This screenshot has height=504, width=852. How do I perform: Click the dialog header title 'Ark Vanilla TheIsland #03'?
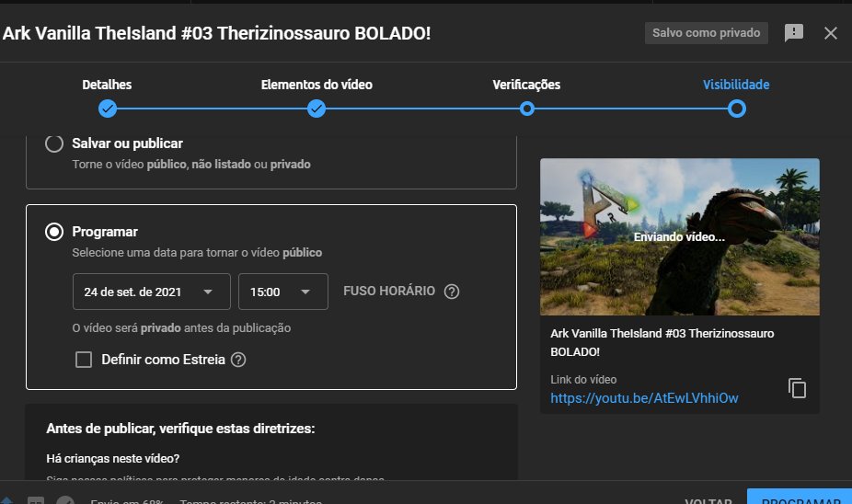[x=216, y=33]
